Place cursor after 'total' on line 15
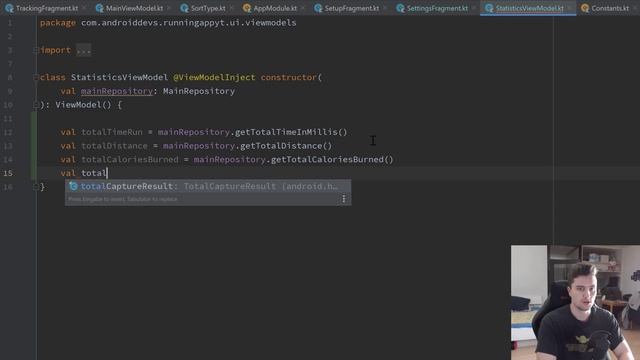This screenshot has width=640, height=360. tap(107, 173)
